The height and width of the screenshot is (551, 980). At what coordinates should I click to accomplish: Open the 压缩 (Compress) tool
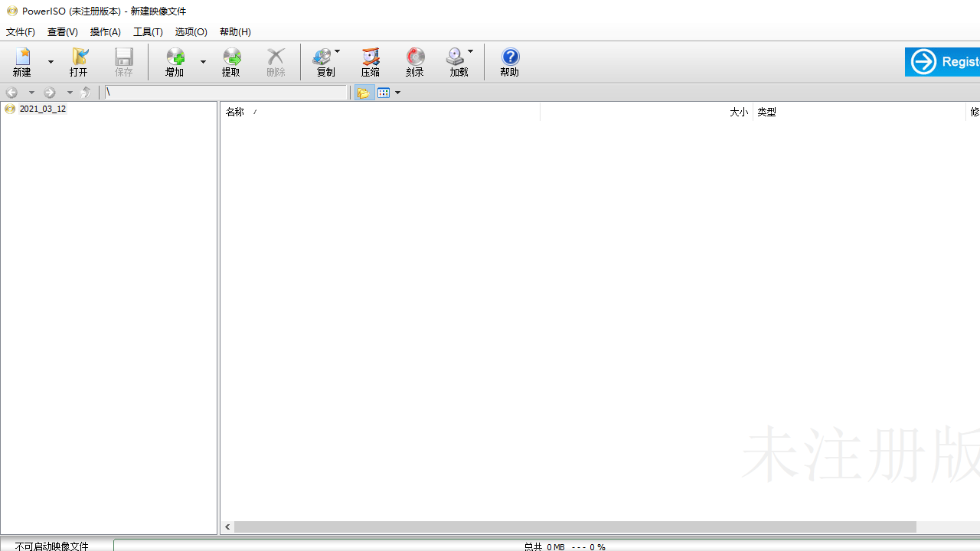(370, 61)
